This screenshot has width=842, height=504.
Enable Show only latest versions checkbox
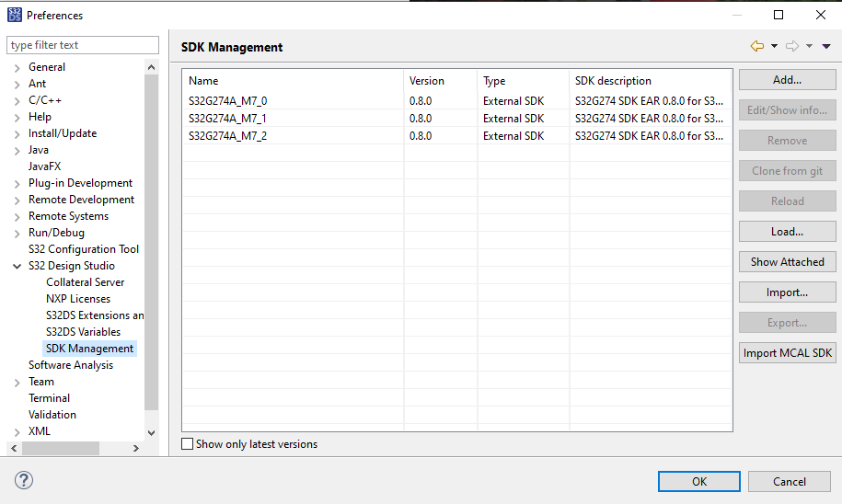[188, 444]
